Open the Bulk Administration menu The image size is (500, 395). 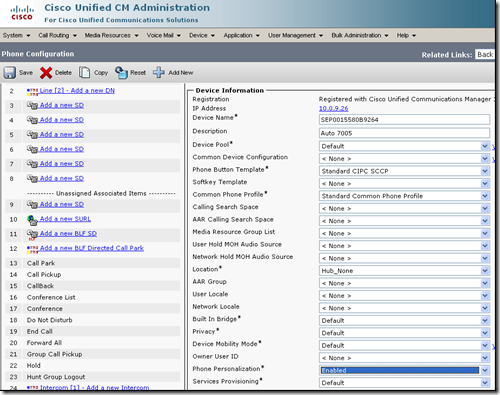360,35
